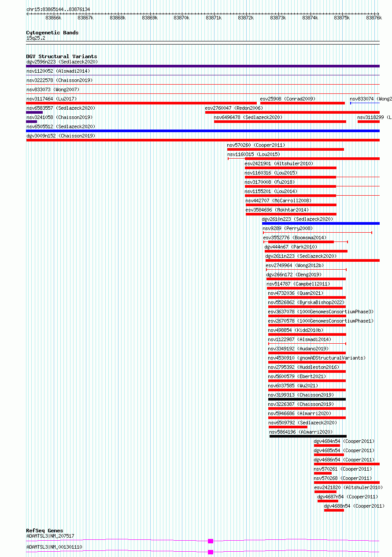This screenshot has height=557, width=392.
Task: Select the dgv3009n152 (Chaisson2019) label
Action: tap(61, 136)
